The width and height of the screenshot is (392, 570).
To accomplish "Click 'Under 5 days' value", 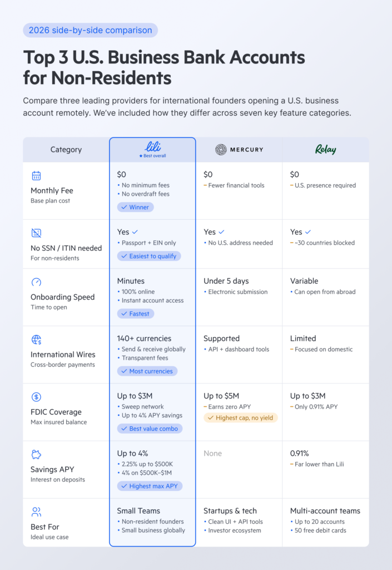I will (226, 281).
